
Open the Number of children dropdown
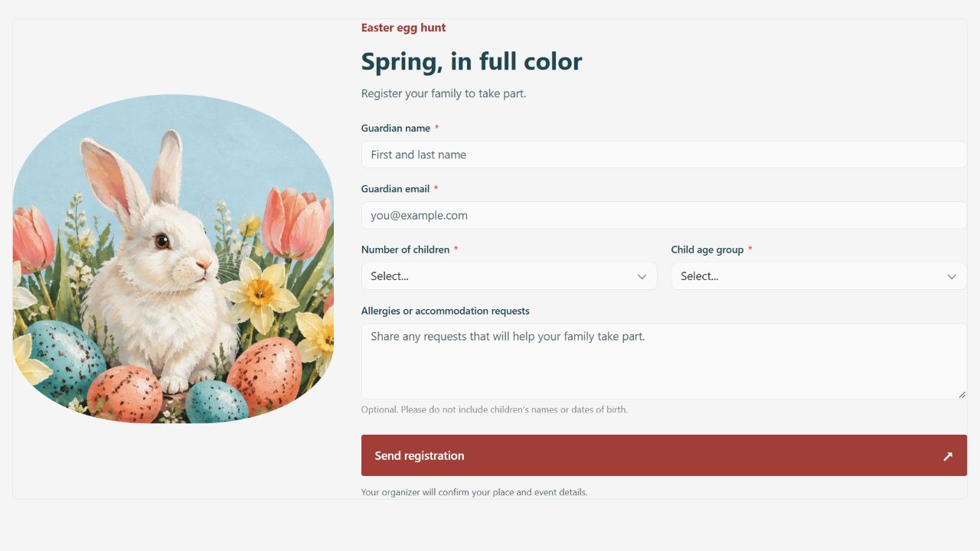coord(509,276)
